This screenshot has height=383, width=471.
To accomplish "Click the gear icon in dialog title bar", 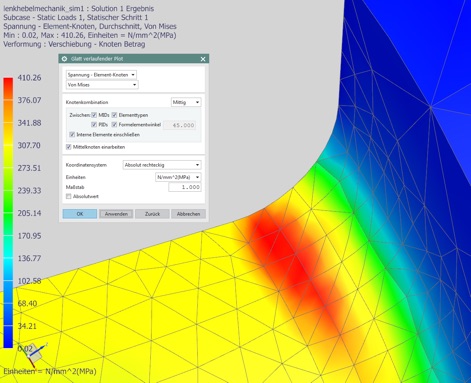I will pos(64,59).
